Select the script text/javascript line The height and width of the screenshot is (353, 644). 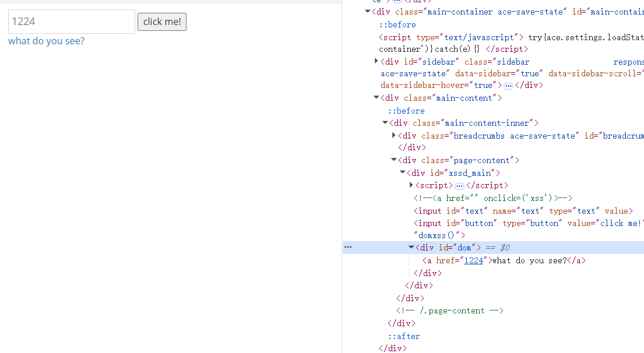click(x=511, y=37)
